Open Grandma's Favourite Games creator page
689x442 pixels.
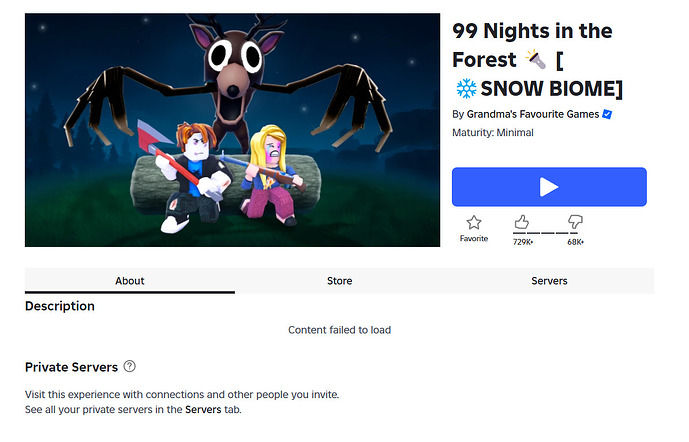click(533, 114)
